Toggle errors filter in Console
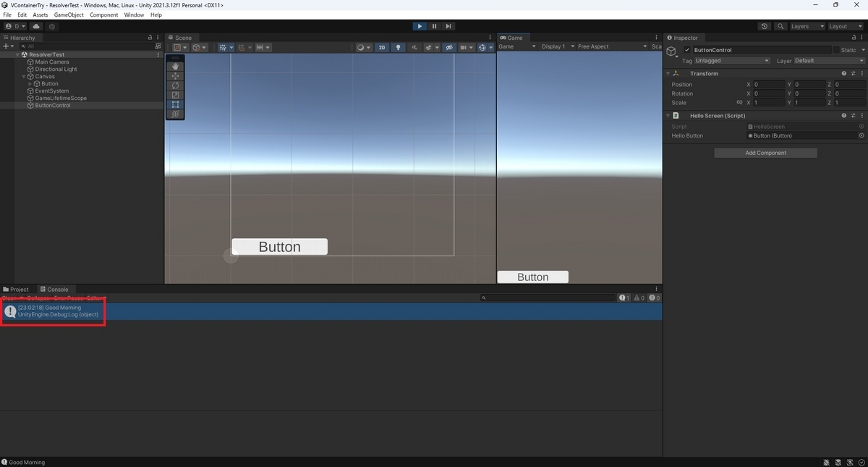The width and height of the screenshot is (868, 467). tap(654, 298)
